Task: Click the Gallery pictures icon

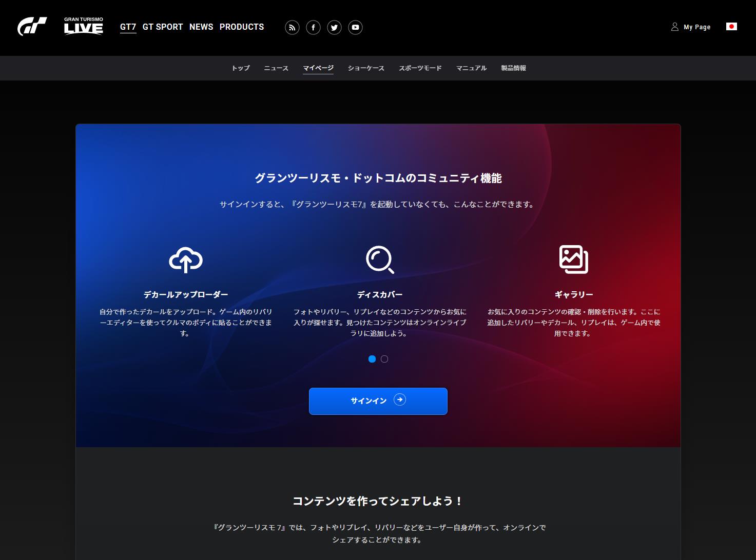Action: (573, 259)
